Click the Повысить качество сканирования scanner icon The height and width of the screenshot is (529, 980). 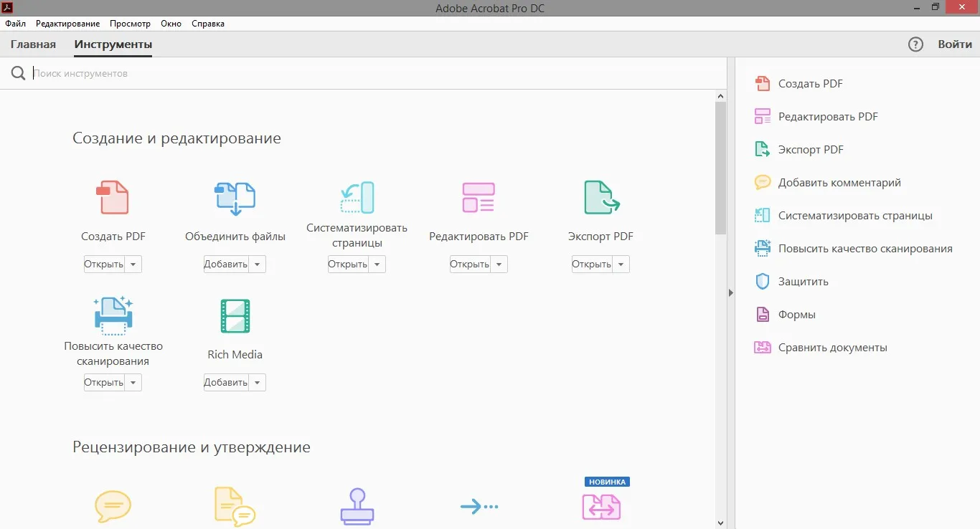(x=113, y=315)
